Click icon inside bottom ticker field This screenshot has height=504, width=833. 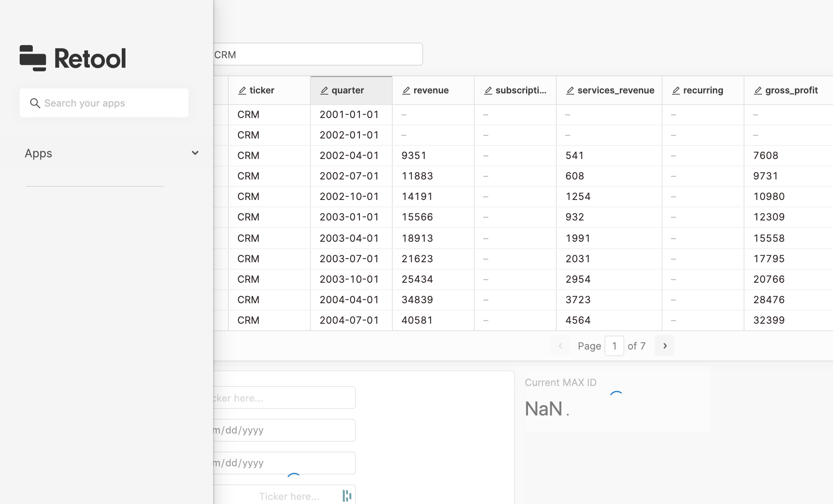[x=347, y=496]
